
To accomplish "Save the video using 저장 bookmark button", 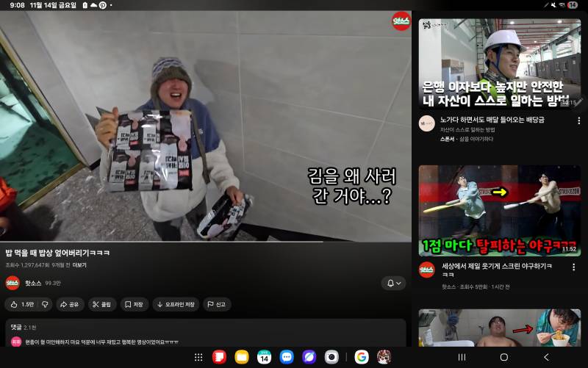I will 135,304.
